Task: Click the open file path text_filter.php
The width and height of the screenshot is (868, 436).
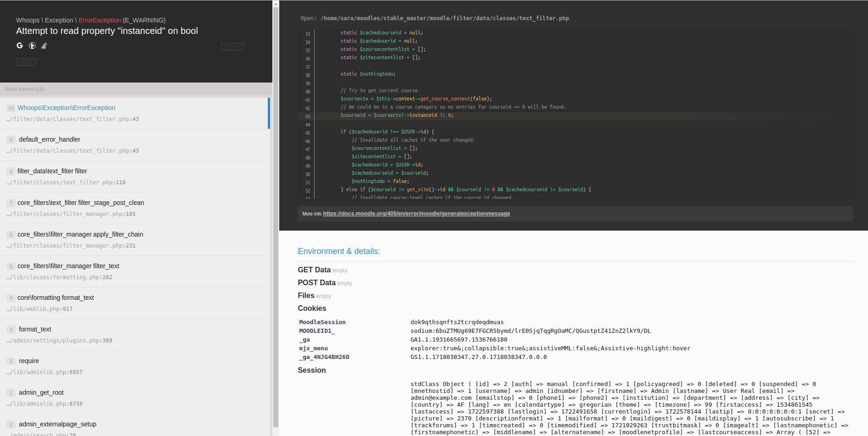Action: (444, 18)
